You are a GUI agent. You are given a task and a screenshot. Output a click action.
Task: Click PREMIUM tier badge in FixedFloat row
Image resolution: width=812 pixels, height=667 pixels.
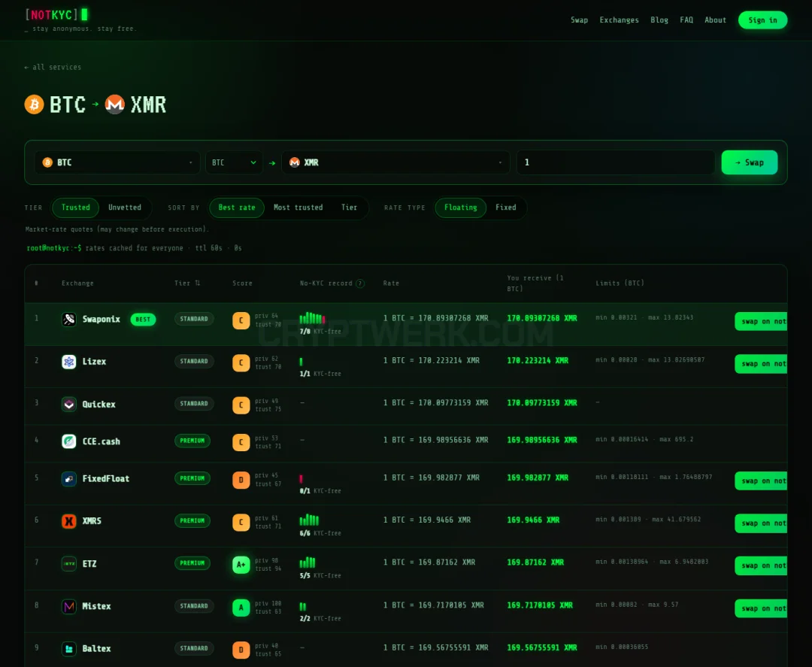tap(192, 478)
